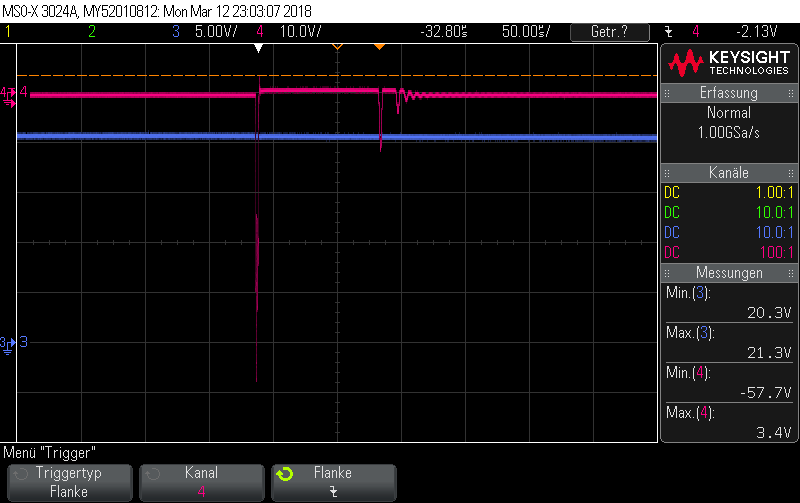Click the channel 3 ground marker on left
The width and height of the screenshot is (800, 503).
click(8, 345)
